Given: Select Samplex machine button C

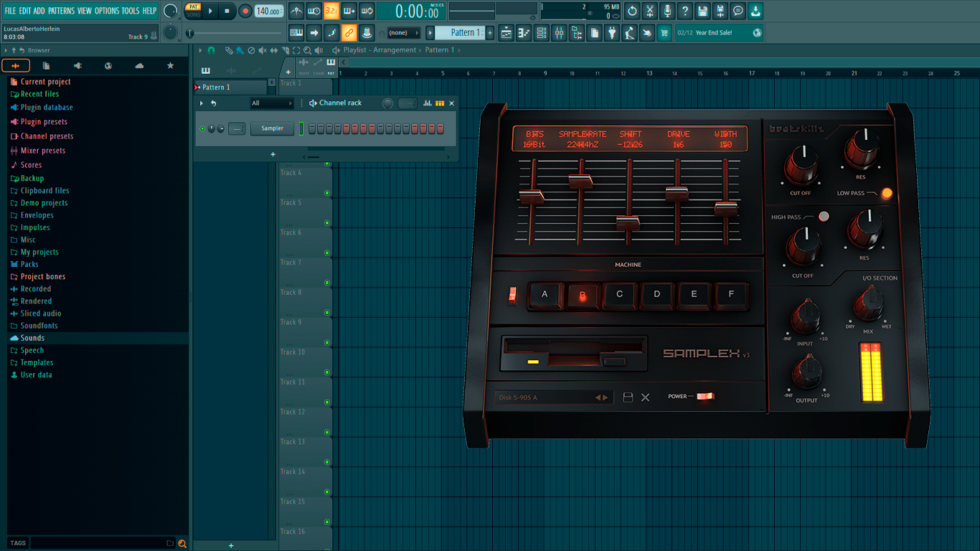Looking at the screenshot, I should click(619, 294).
